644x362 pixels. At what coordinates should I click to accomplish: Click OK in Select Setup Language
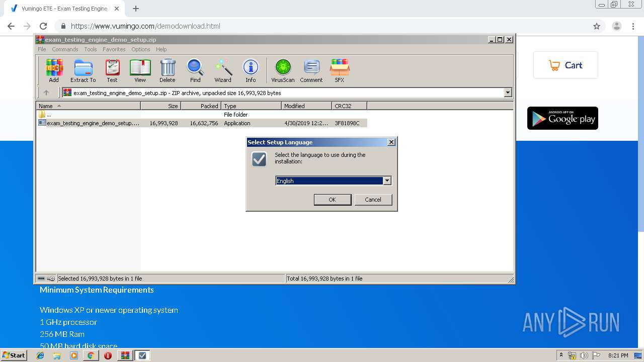click(332, 200)
